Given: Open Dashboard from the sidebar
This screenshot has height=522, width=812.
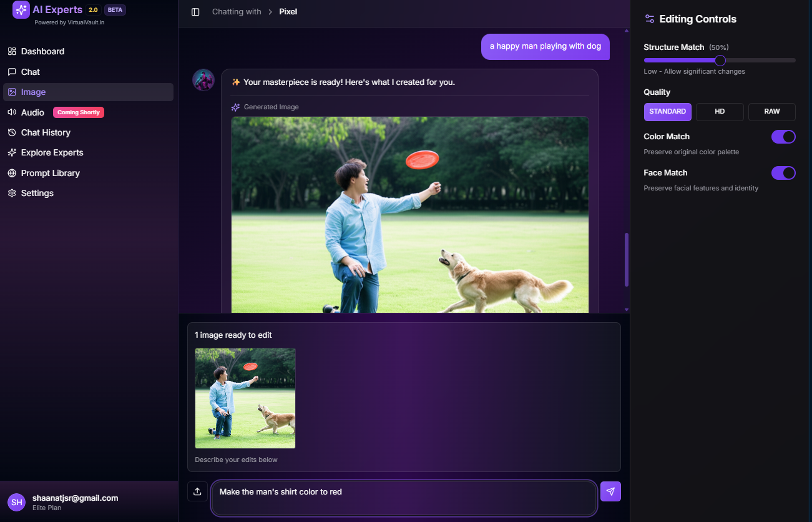Looking at the screenshot, I should pos(42,51).
